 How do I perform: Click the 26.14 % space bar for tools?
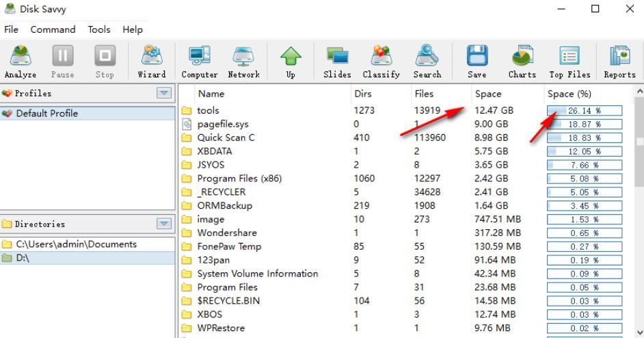[584, 111]
